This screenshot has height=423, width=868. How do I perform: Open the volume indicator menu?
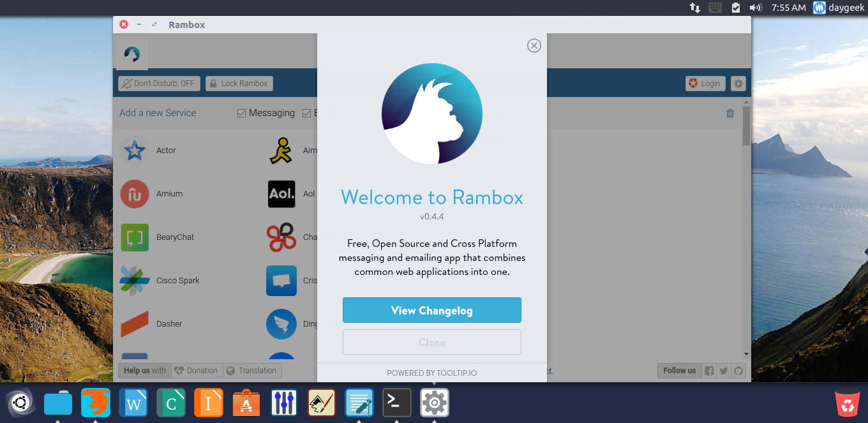pyautogui.click(x=756, y=8)
